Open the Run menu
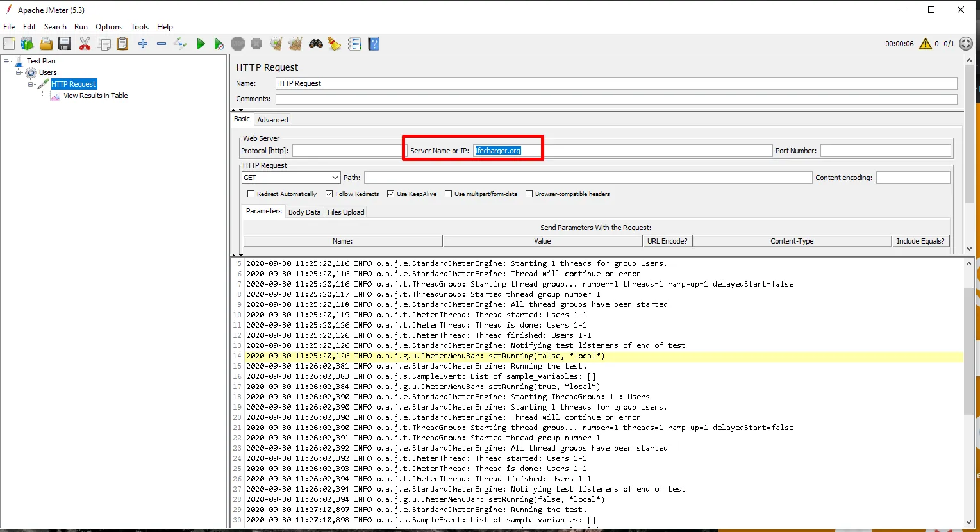The height and width of the screenshot is (532, 980). [81, 27]
